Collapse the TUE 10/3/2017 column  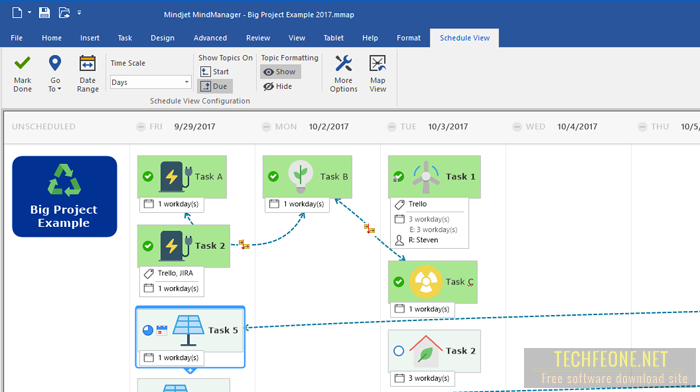click(392, 127)
